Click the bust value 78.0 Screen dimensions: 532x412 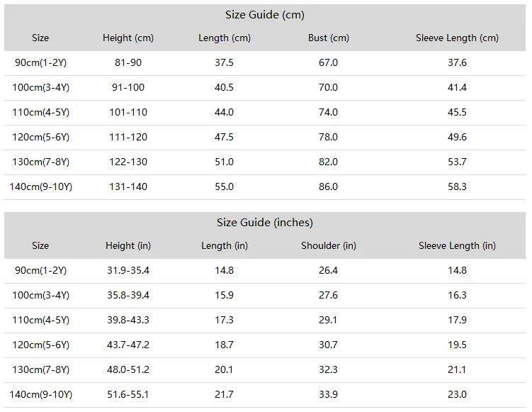(328, 138)
